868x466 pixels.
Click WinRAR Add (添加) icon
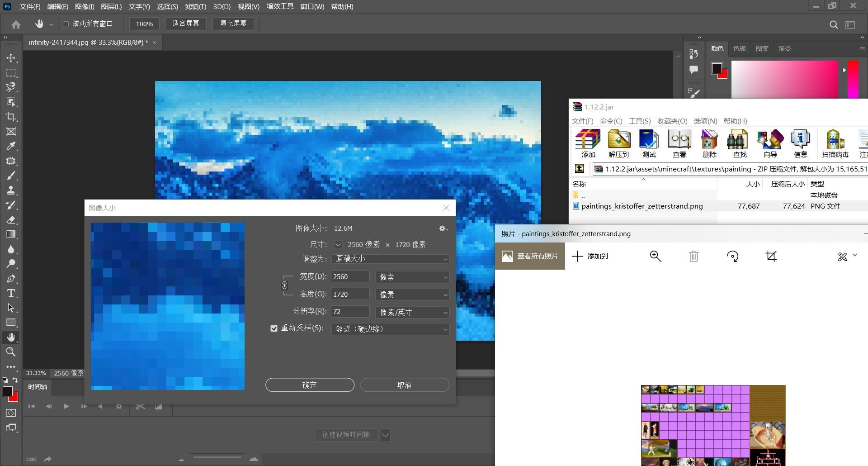588,144
